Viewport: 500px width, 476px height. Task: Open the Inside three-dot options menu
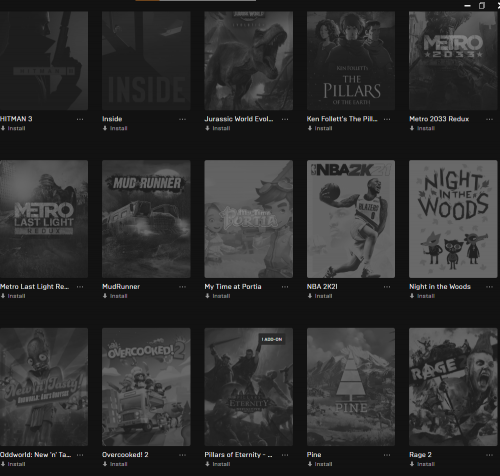(182, 119)
